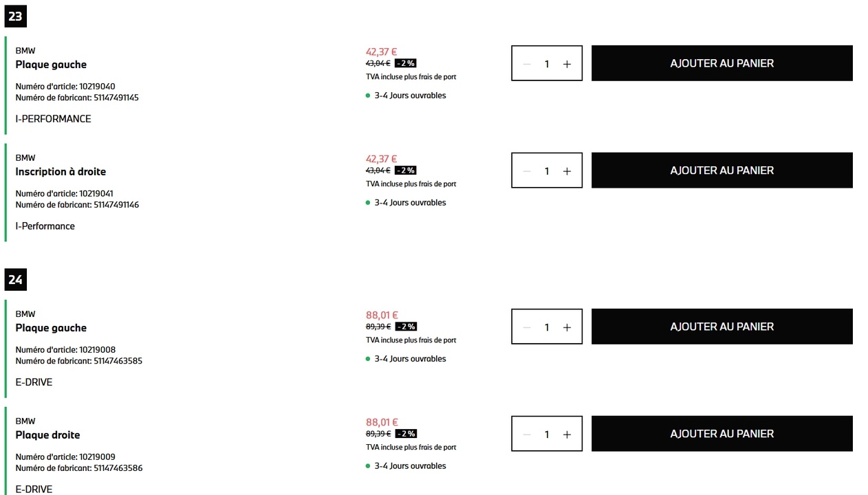The height and width of the screenshot is (495, 868).
Task: Decrease quantity for I-PERFORMANCE Plaque gauche
Action: point(527,64)
